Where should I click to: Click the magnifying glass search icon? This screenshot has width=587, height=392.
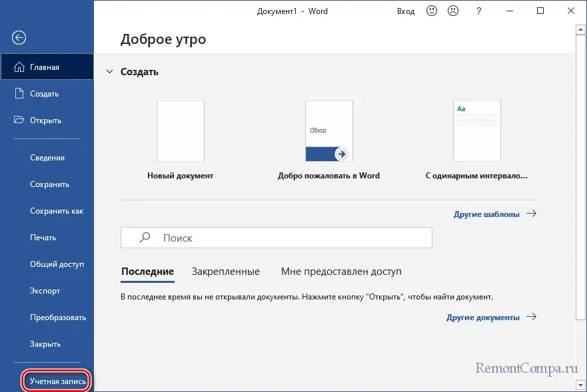coord(145,238)
